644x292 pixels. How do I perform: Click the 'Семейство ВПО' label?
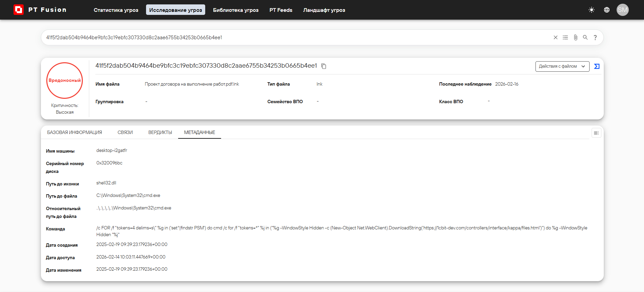pyautogui.click(x=285, y=102)
